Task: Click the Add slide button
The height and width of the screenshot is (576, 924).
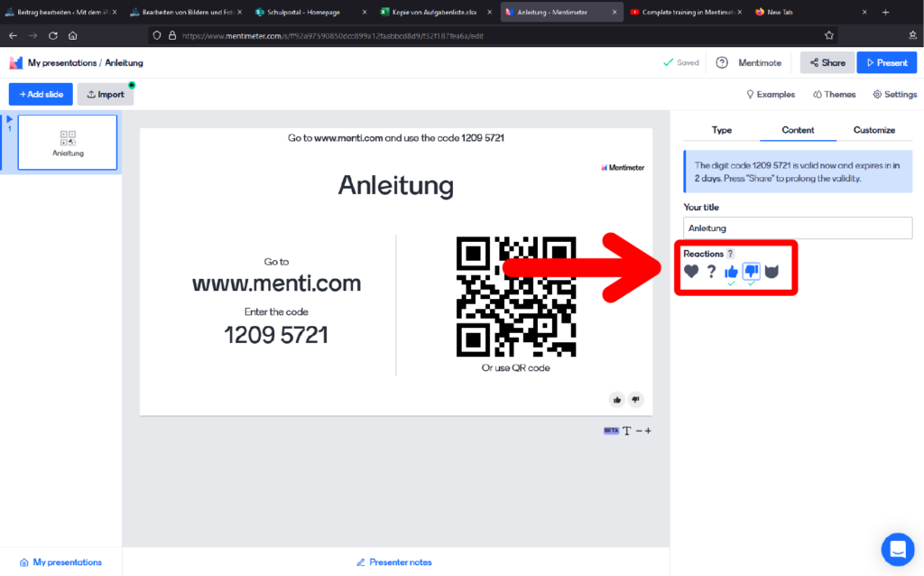Action: coord(41,94)
